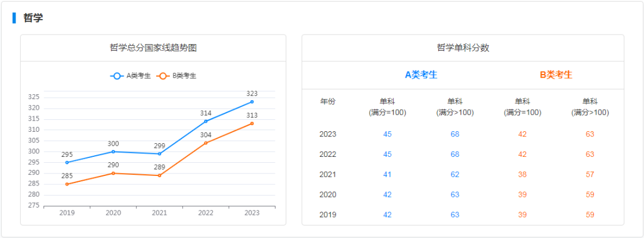Click the 2020 year cell in the table
644x238 pixels.
(x=328, y=194)
